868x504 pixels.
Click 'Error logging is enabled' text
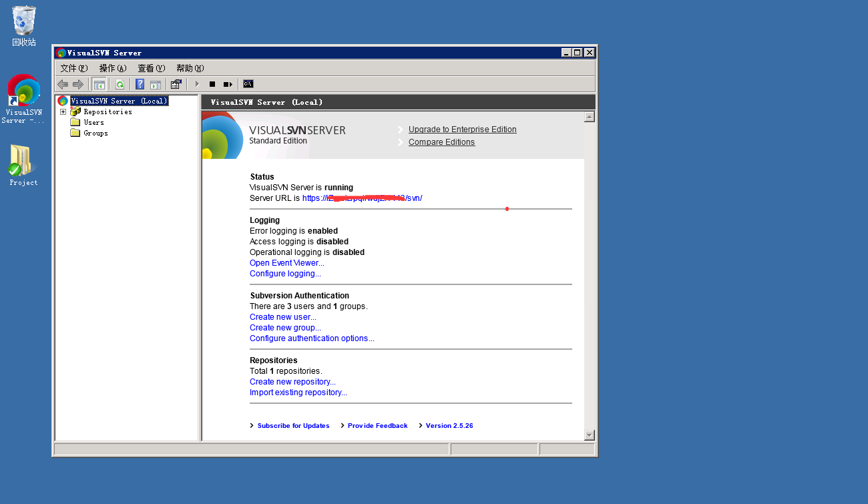pyautogui.click(x=294, y=231)
